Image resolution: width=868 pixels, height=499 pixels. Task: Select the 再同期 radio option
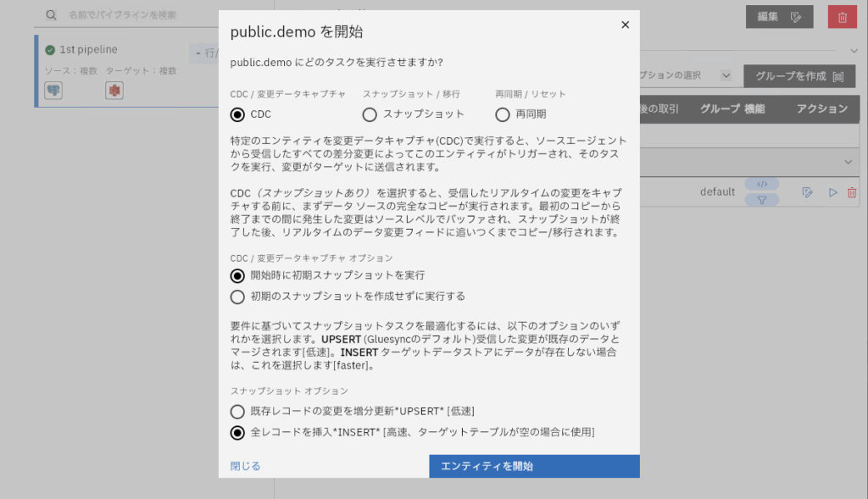click(x=503, y=114)
